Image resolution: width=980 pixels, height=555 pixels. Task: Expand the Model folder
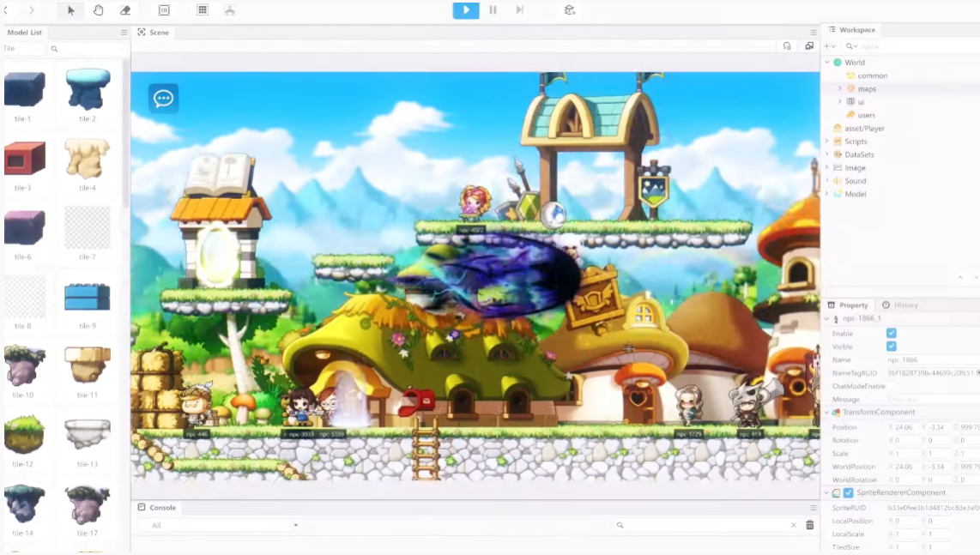pyautogui.click(x=827, y=194)
